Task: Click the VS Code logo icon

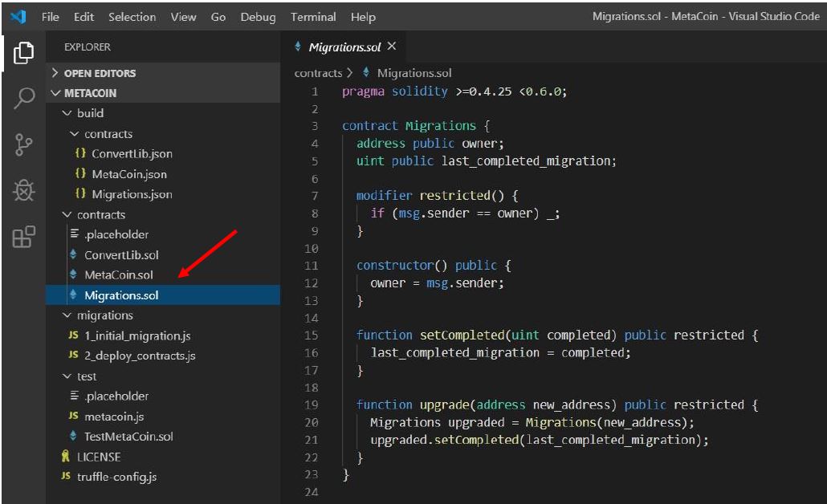Action: pos(18,16)
